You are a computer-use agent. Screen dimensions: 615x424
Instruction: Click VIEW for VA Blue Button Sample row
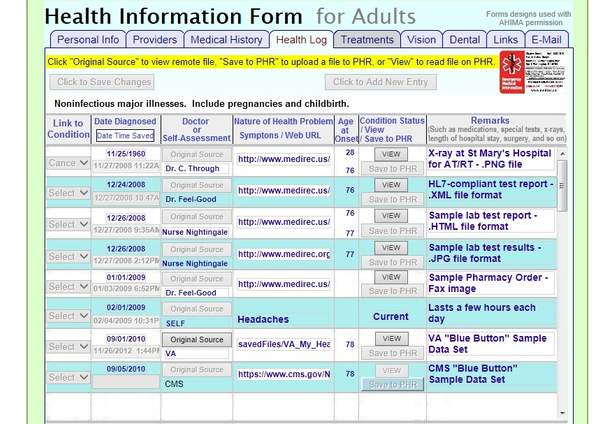coord(392,338)
